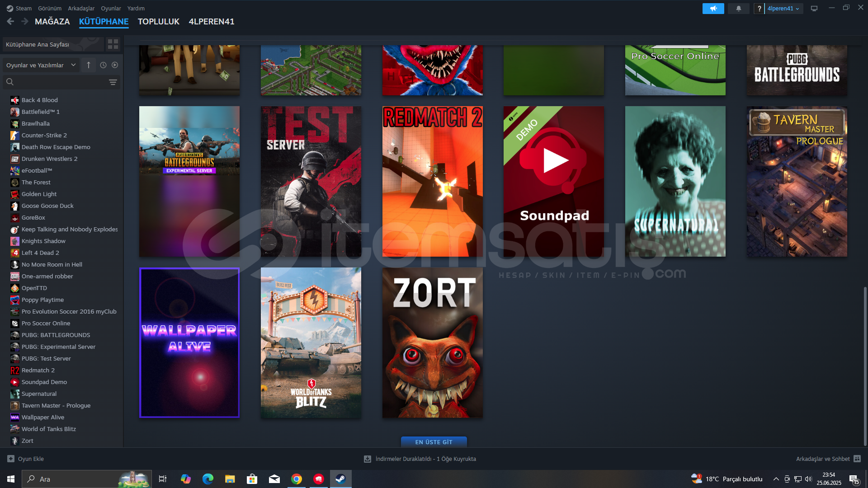Screen dimensions: 868x488
Task: Click the Soundpad Demo list icon
Action: tap(15, 382)
